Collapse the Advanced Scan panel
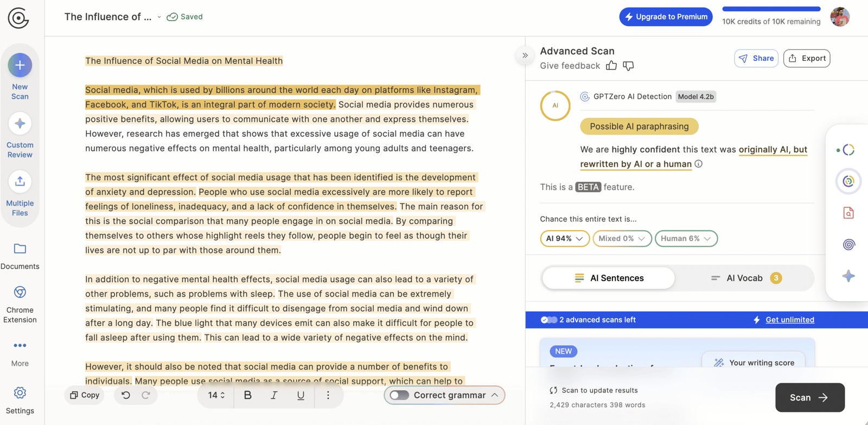The image size is (868, 425). click(525, 55)
